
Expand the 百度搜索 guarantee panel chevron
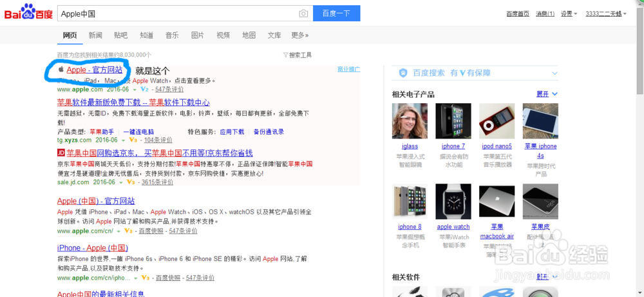coord(554,73)
